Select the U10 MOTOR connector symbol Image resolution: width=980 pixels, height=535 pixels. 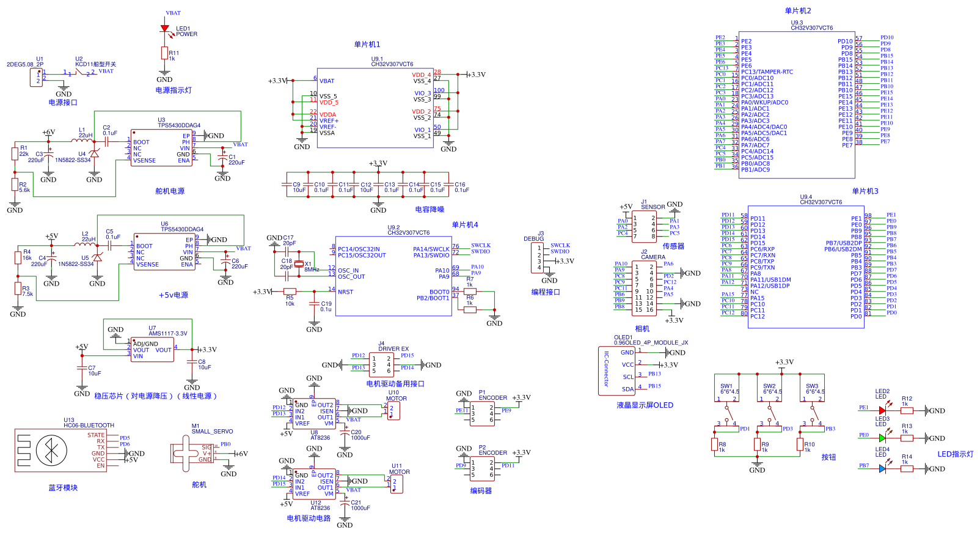(394, 411)
